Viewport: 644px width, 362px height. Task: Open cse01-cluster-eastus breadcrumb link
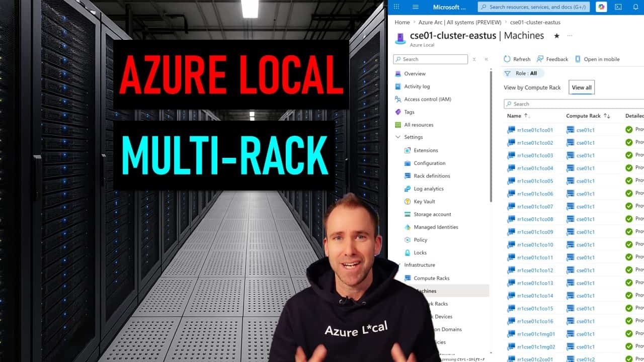point(535,22)
